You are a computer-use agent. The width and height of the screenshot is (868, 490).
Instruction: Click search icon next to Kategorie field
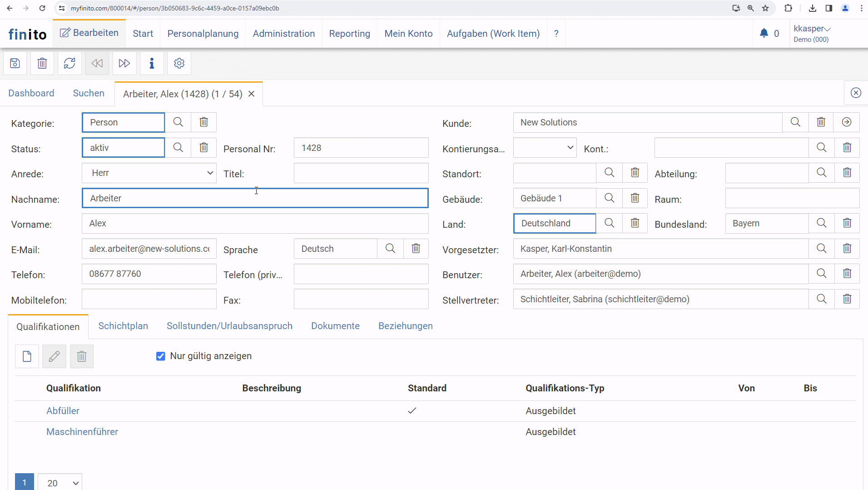(x=178, y=122)
